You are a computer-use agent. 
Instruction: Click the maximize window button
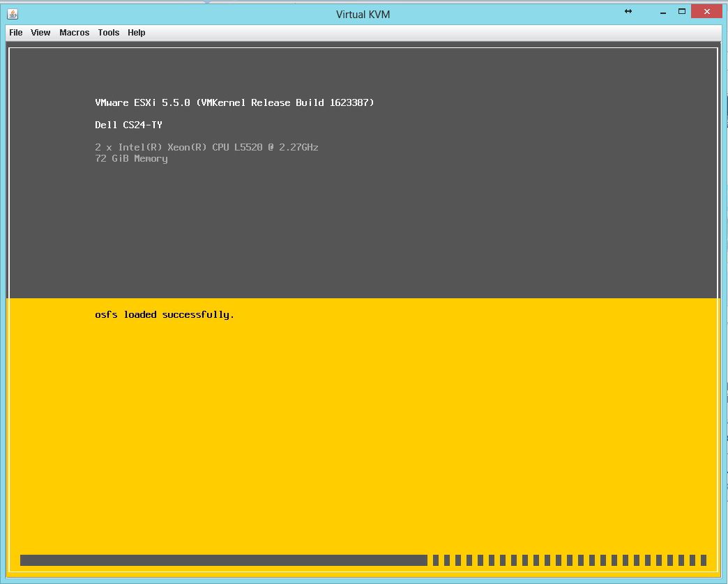pos(683,11)
